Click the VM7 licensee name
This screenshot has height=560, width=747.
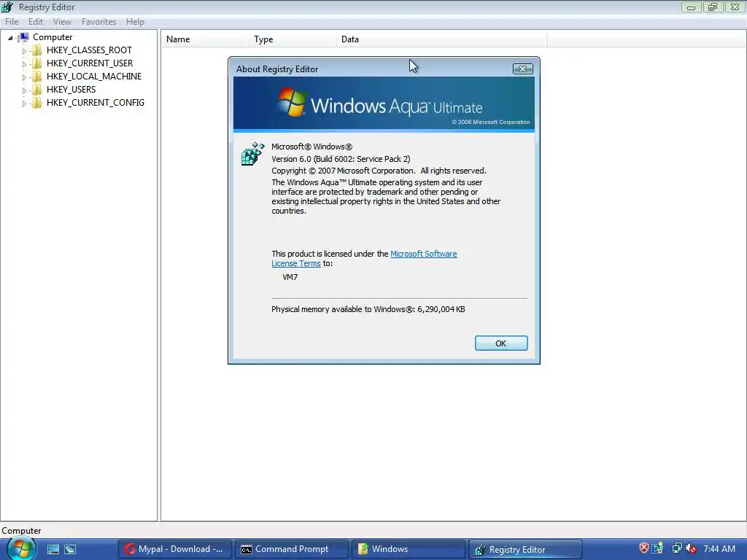point(290,277)
